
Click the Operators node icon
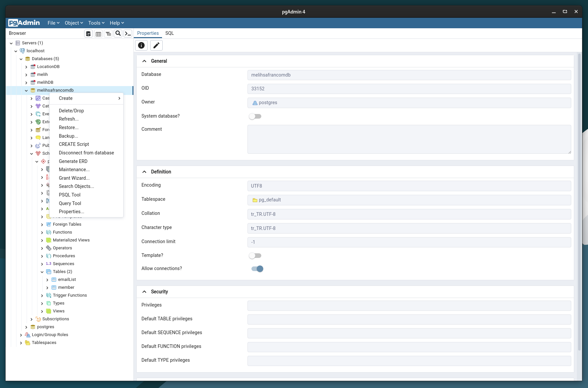pyautogui.click(x=49, y=248)
